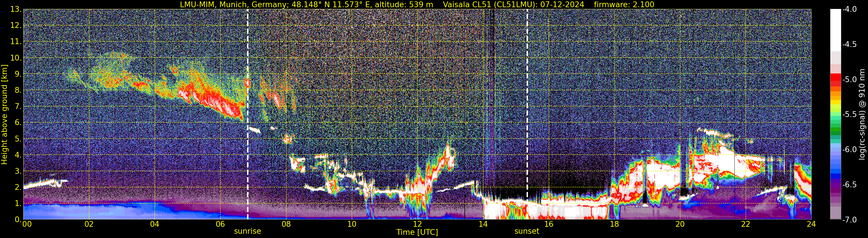Click the time axis tick label '24'

click(811, 224)
